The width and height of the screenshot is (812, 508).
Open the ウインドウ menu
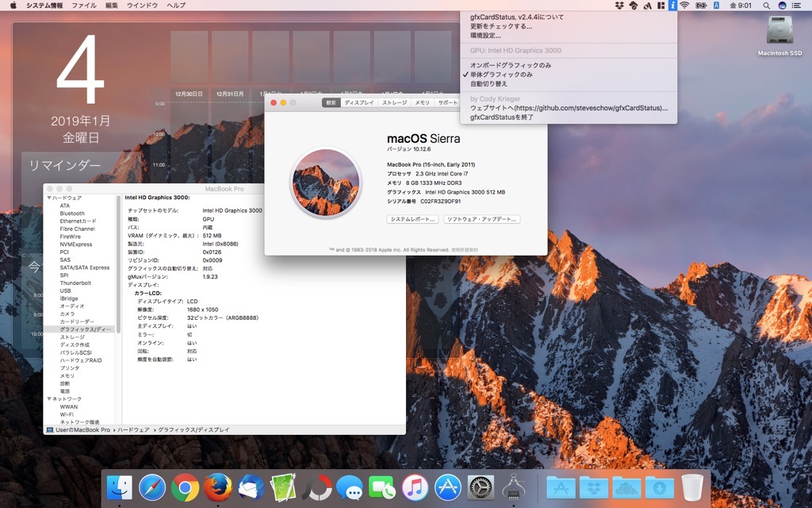(x=142, y=6)
